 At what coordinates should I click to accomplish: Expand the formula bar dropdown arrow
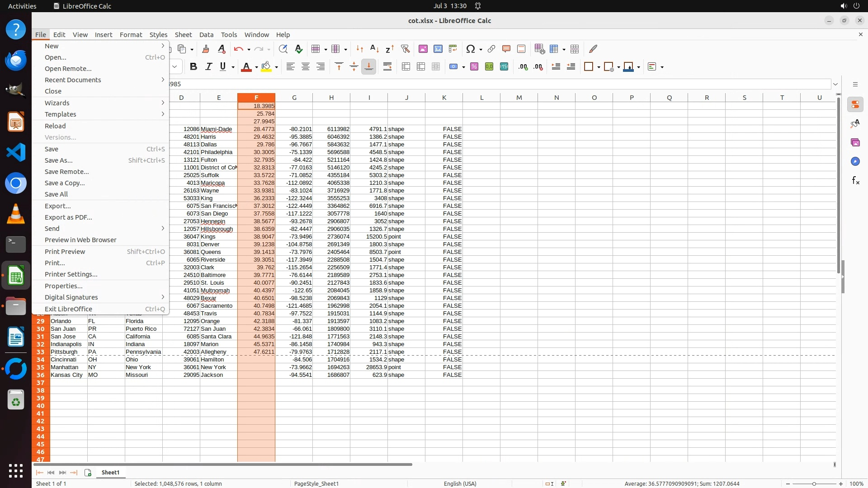[835, 84]
